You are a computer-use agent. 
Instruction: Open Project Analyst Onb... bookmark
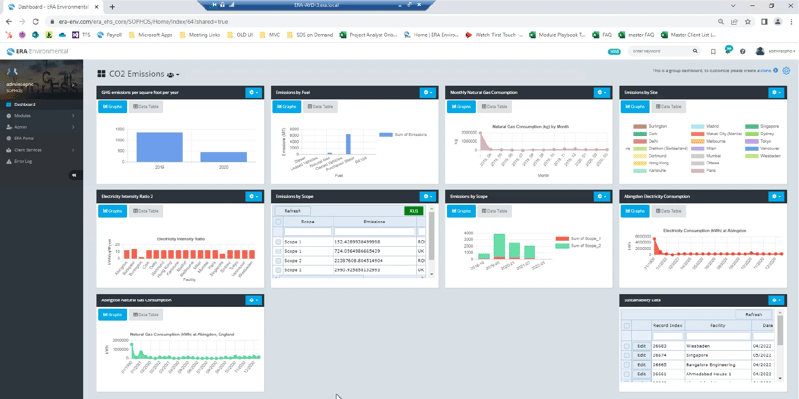pyautogui.click(x=369, y=35)
